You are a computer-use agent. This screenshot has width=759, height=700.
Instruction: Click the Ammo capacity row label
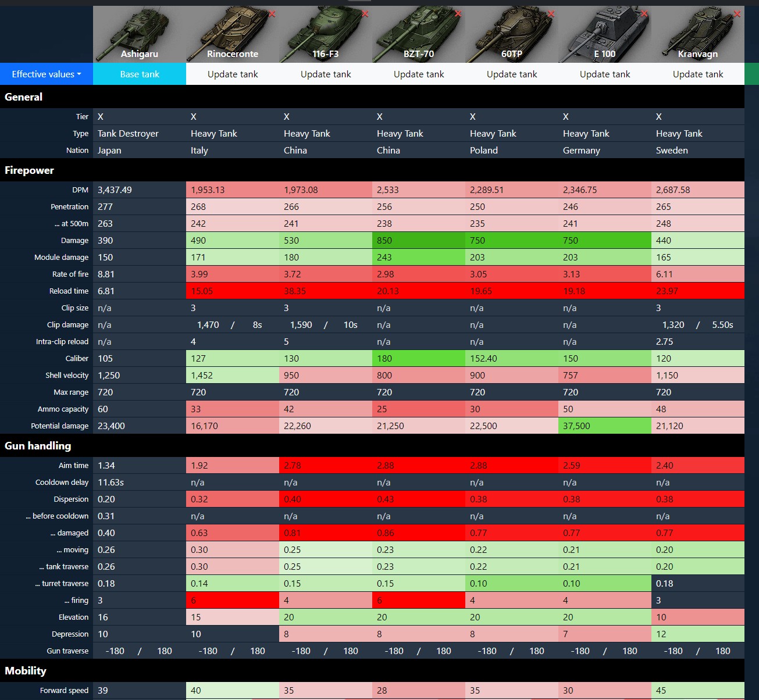(x=63, y=409)
